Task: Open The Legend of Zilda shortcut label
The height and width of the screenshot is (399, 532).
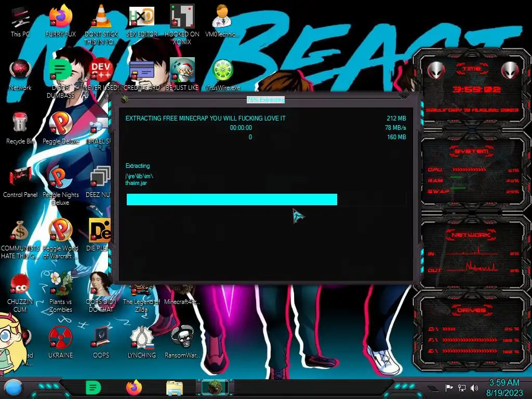Action: point(141,305)
